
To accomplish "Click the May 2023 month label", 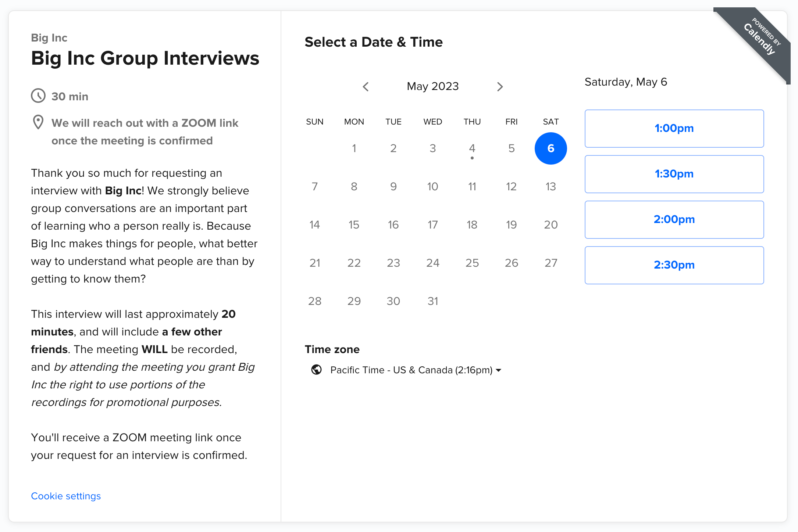I will tap(432, 86).
